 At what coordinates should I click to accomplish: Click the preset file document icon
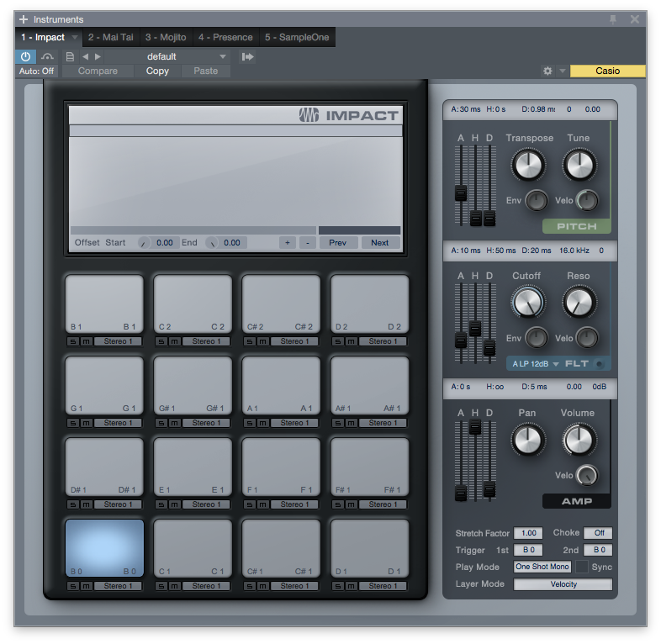tap(70, 56)
